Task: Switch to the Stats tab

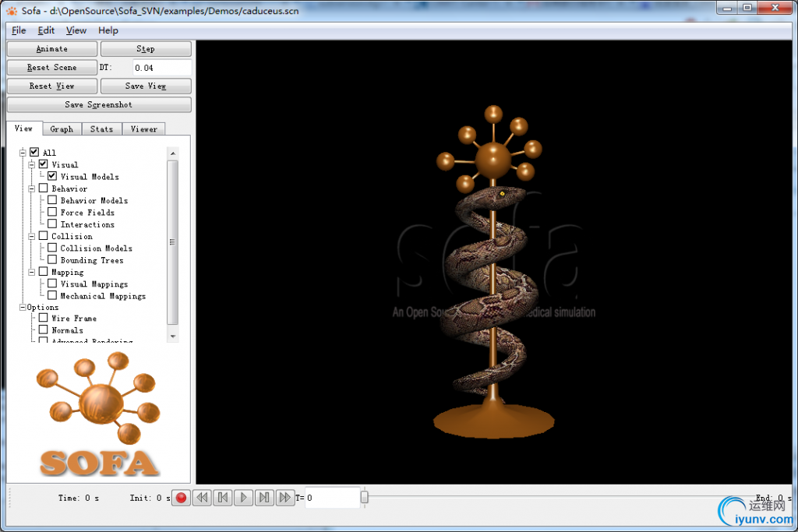Action: point(102,129)
